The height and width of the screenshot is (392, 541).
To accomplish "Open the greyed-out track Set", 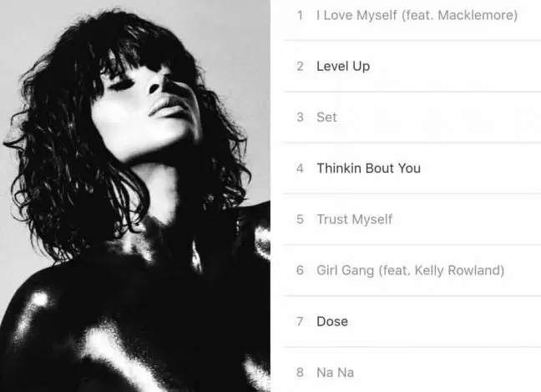I will [326, 118].
